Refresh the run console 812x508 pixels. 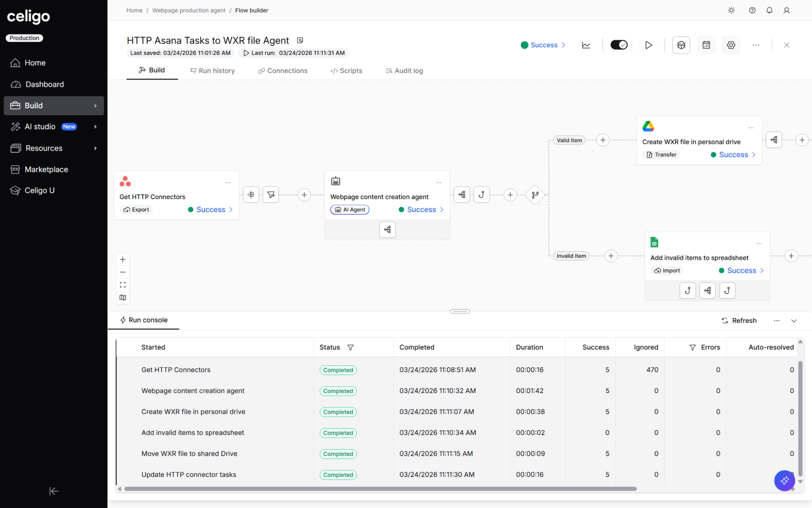click(739, 321)
